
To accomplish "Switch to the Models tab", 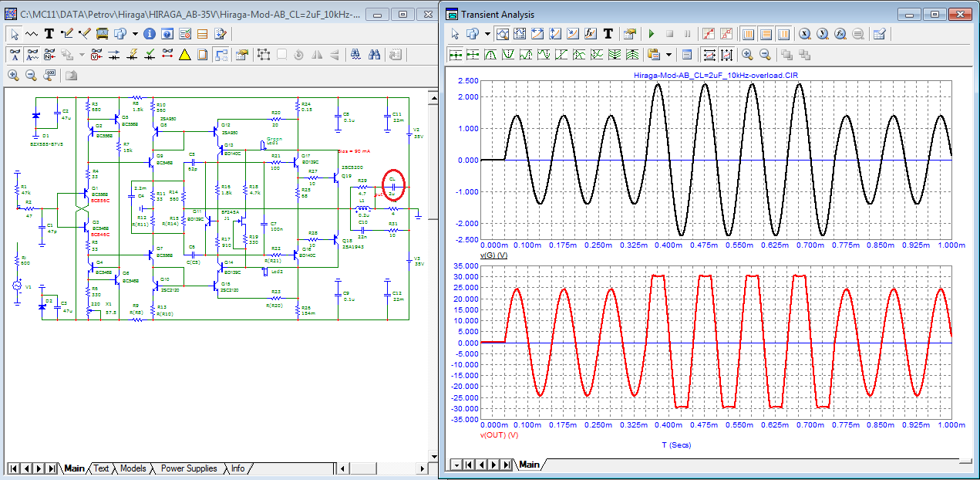I will [x=133, y=468].
